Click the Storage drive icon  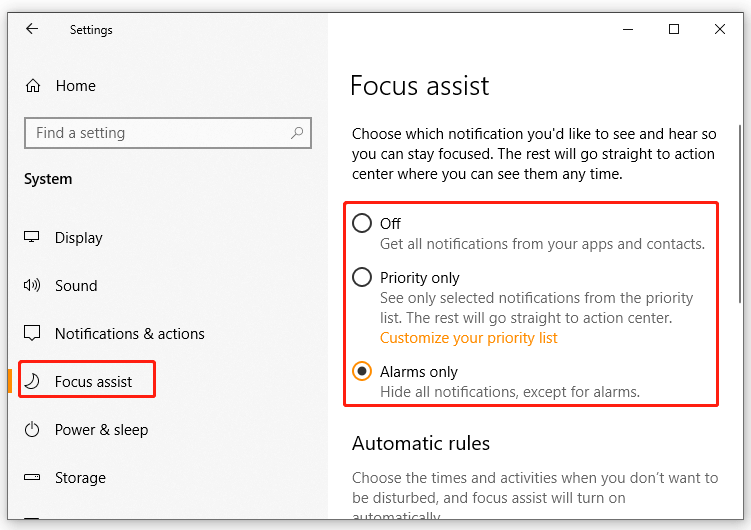point(32,477)
